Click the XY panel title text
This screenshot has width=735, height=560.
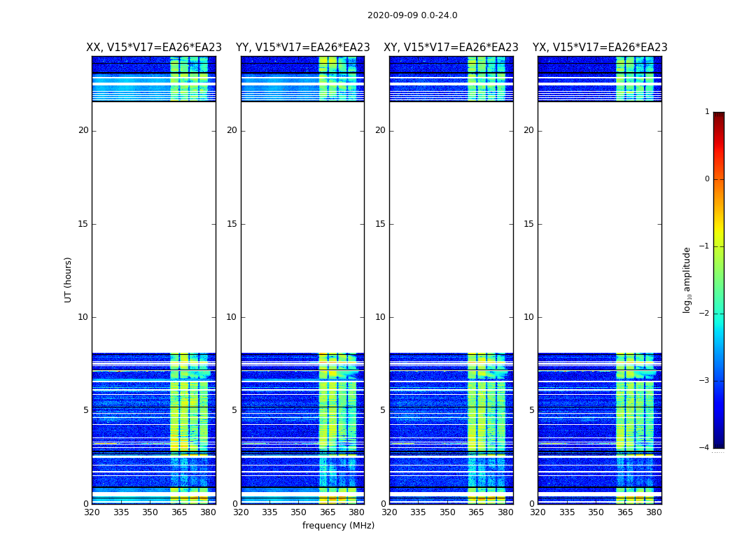click(x=451, y=48)
